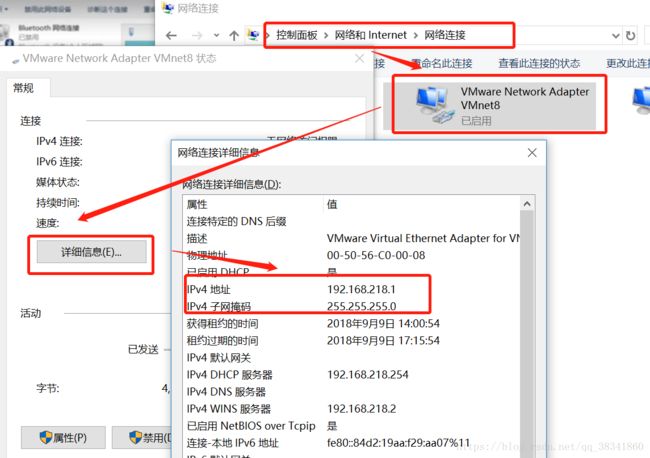Select 控制面板 breadcrumb segment

tap(296, 35)
